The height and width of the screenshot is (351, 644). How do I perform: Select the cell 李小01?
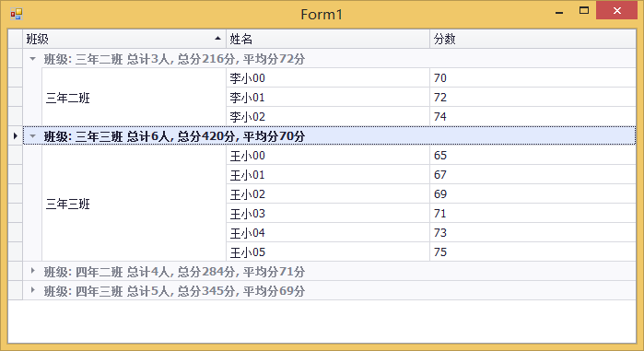click(x=328, y=98)
